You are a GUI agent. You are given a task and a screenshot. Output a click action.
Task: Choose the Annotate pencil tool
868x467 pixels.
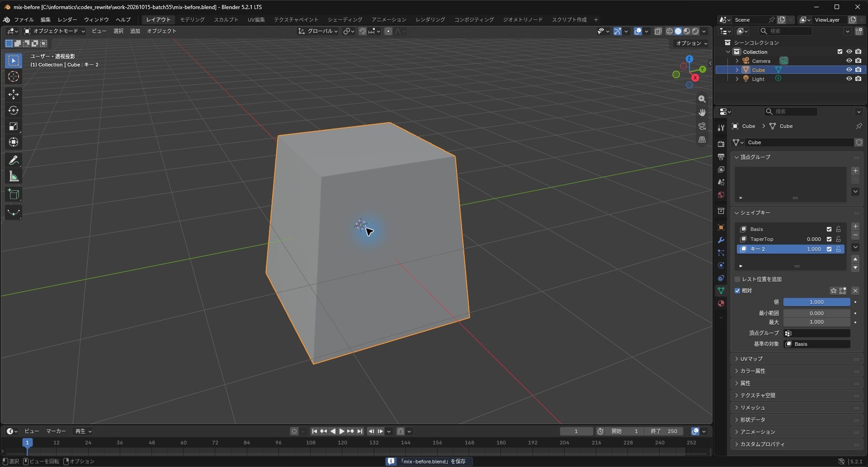tap(14, 160)
